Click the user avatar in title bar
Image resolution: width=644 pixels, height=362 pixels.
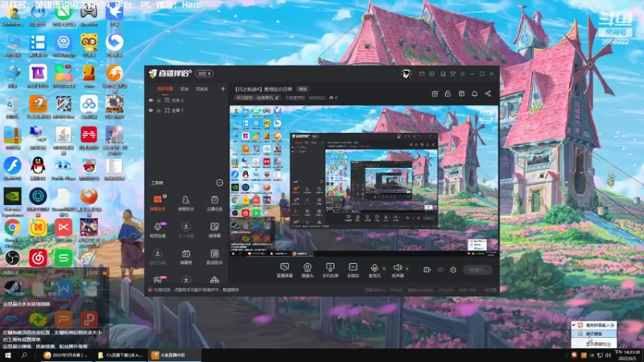tap(407, 74)
